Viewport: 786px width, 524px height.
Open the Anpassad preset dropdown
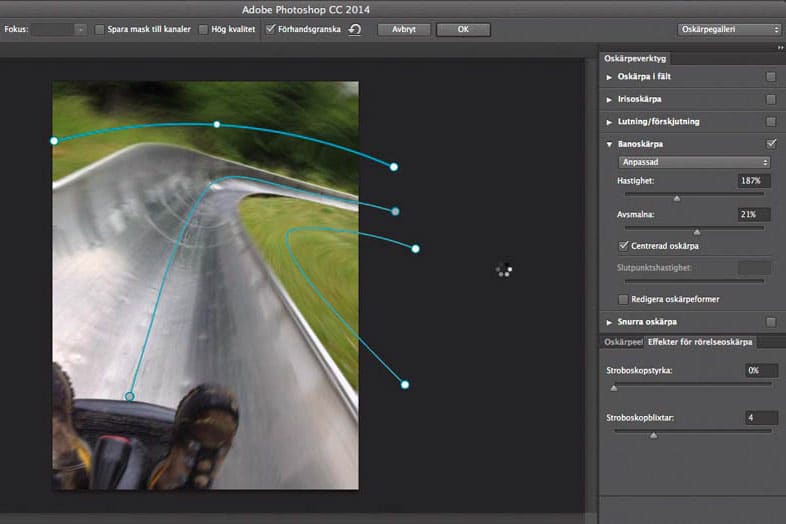(694, 162)
